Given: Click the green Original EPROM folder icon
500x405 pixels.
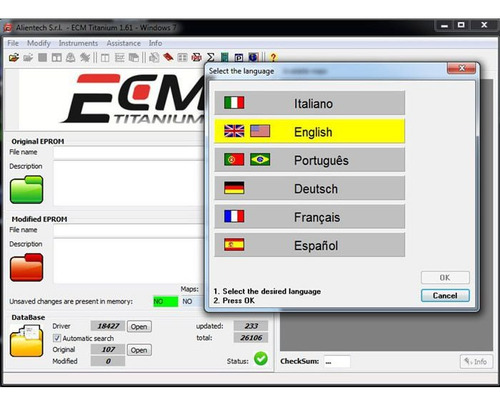Looking at the screenshot, I should [26, 189].
